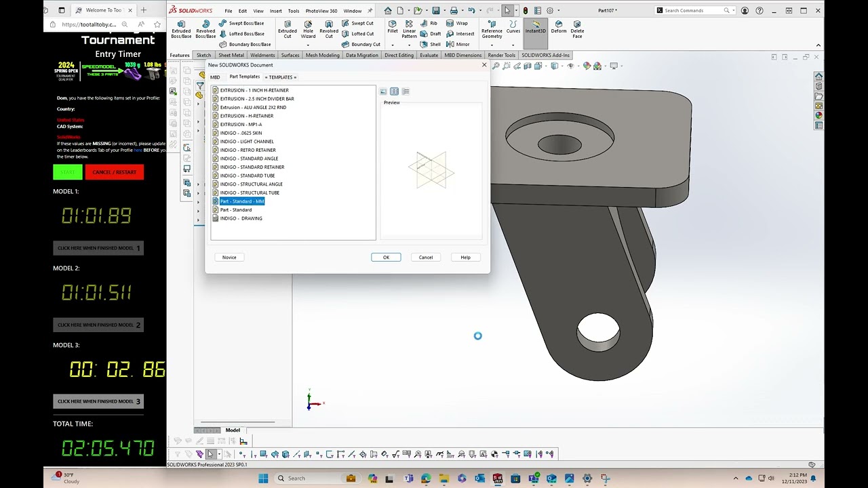This screenshot has width=868, height=488.
Task: Select the Revolved Boss/Base tool
Action: click(x=205, y=28)
